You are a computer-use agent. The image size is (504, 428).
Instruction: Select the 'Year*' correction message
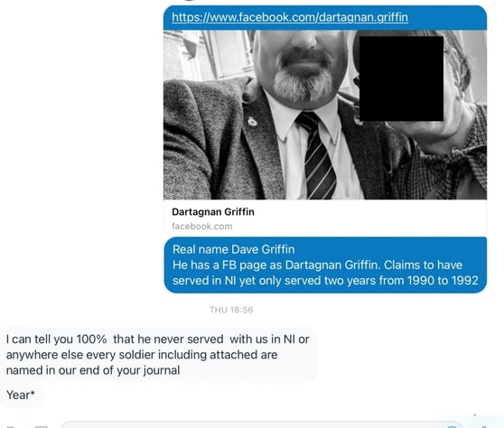(x=20, y=395)
